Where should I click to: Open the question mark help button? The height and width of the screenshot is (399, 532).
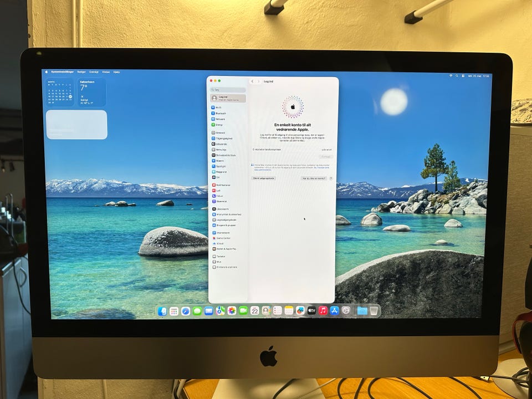[331, 178]
